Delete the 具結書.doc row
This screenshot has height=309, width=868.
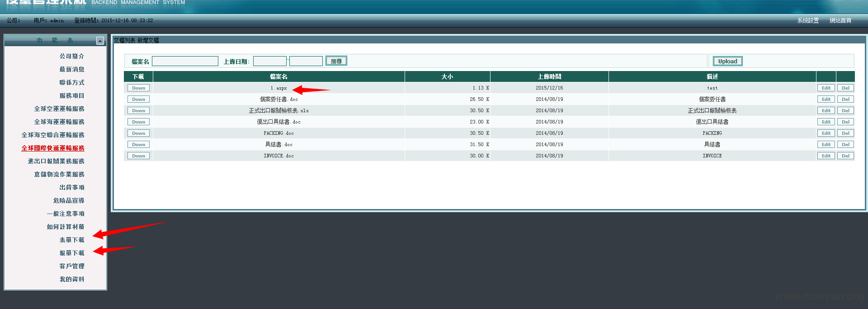845,145
